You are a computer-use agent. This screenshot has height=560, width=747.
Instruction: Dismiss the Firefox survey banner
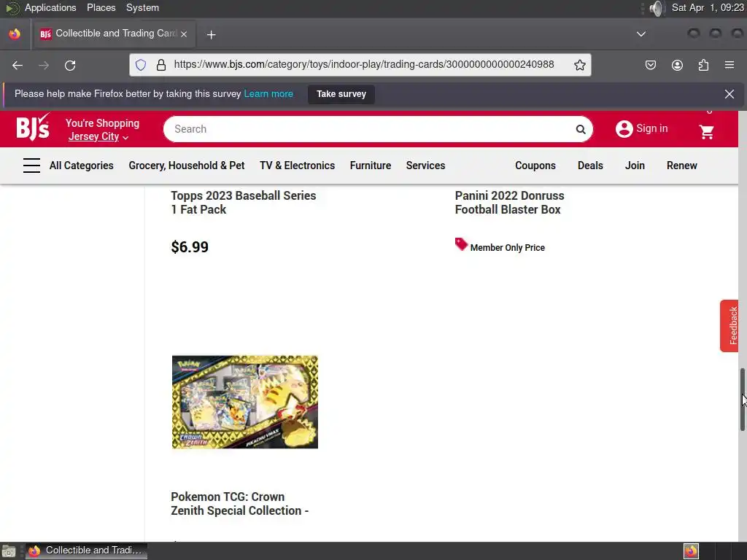point(729,94)
